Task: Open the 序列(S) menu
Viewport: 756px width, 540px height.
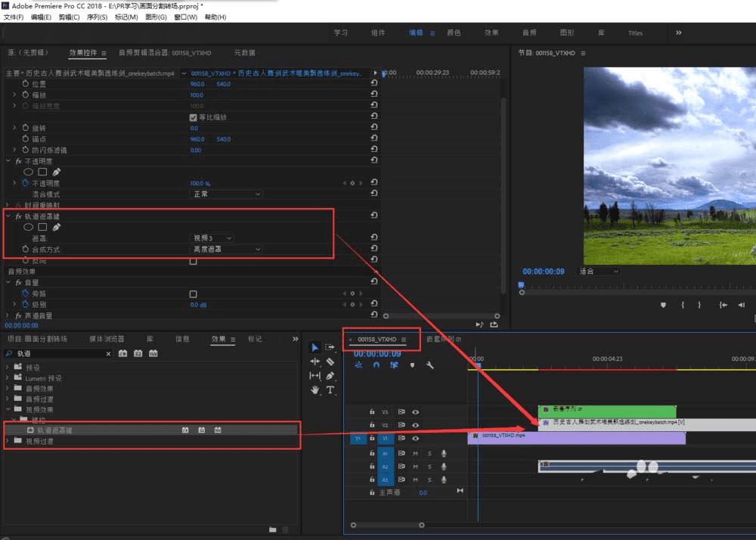Action: (97, 17)
